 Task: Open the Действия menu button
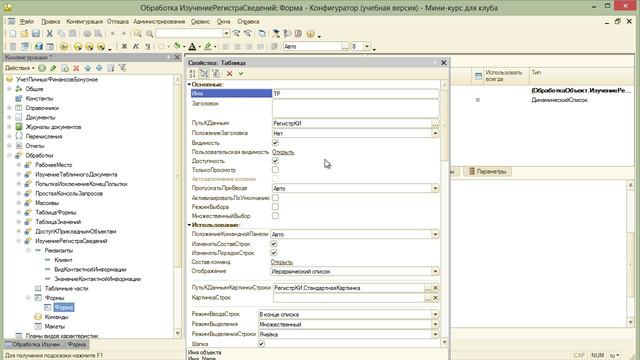[x=19, y=68]
